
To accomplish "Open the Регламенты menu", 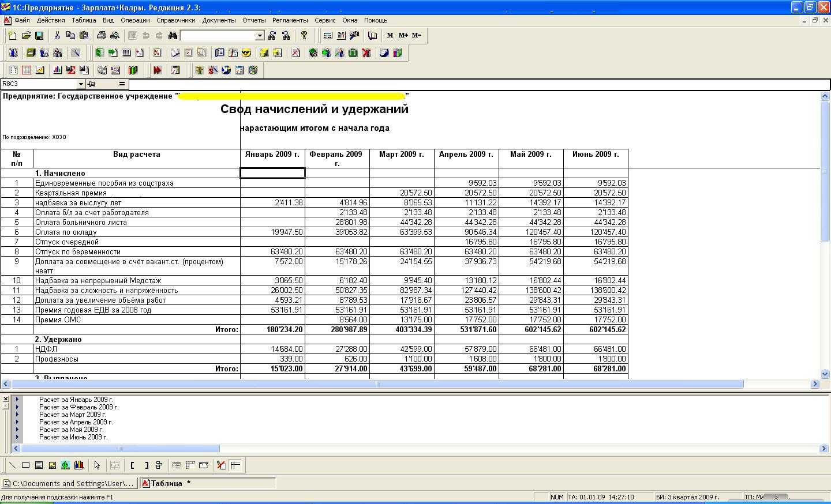I will [x=290, y=20].
